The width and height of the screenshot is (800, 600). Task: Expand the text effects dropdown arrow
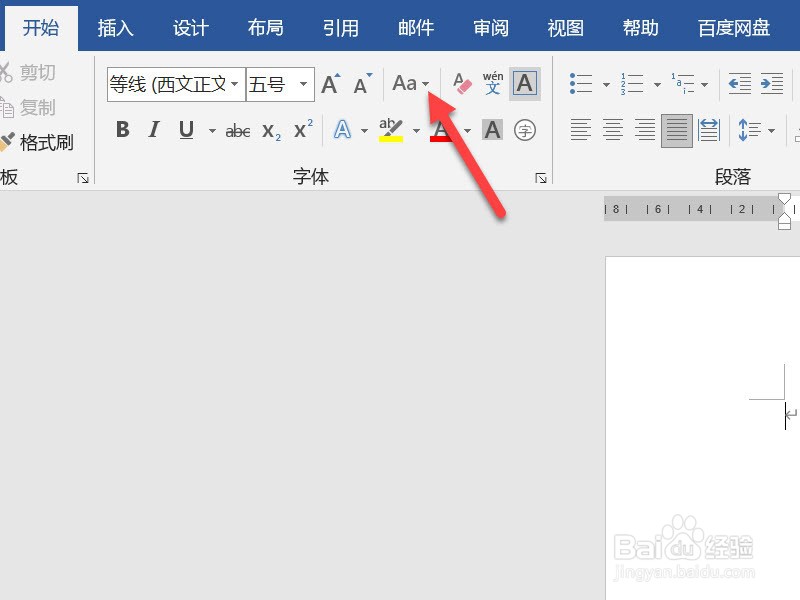coord(364,131)
